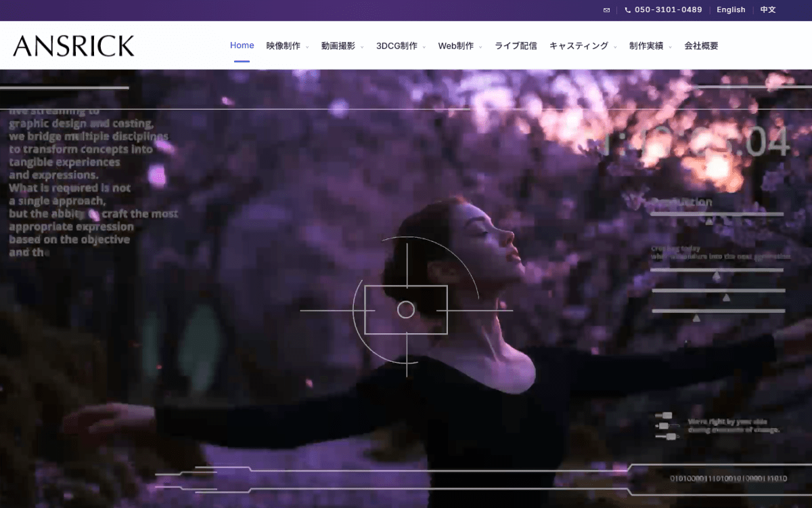Open the Home menu item
The height and width of the screenshot is (508, 812).
(242, 45)
